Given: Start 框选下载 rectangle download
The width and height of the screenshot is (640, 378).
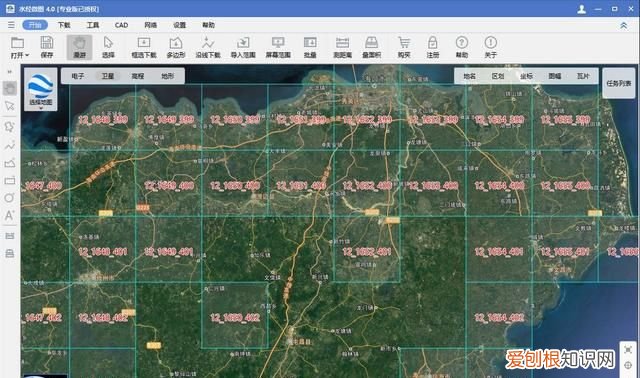Looking at the screenshot, I should click(144, 47).
